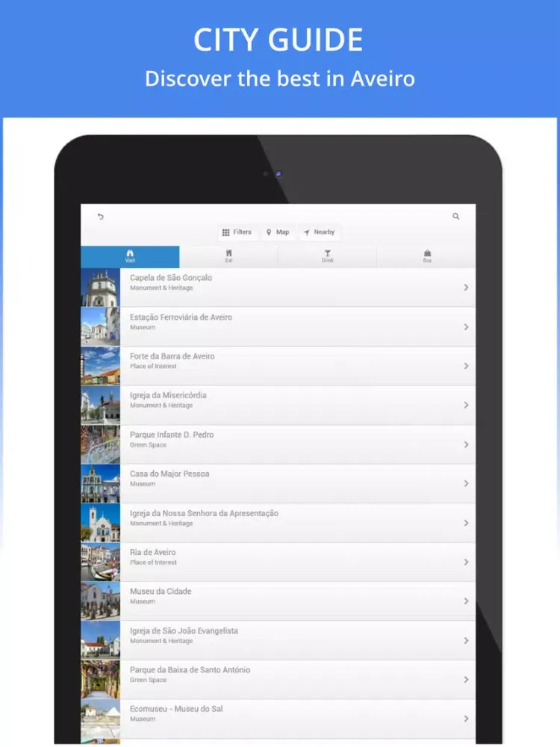560x747 pixels.
Task: Expand Forte da Barra de Aveiro chevron
Action: click(466, 366)
